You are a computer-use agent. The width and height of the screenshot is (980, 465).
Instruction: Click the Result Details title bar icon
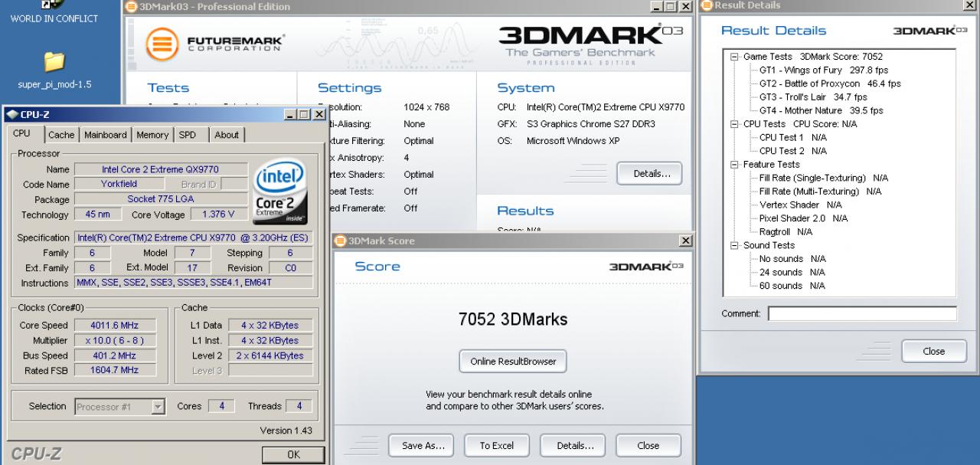707,5
